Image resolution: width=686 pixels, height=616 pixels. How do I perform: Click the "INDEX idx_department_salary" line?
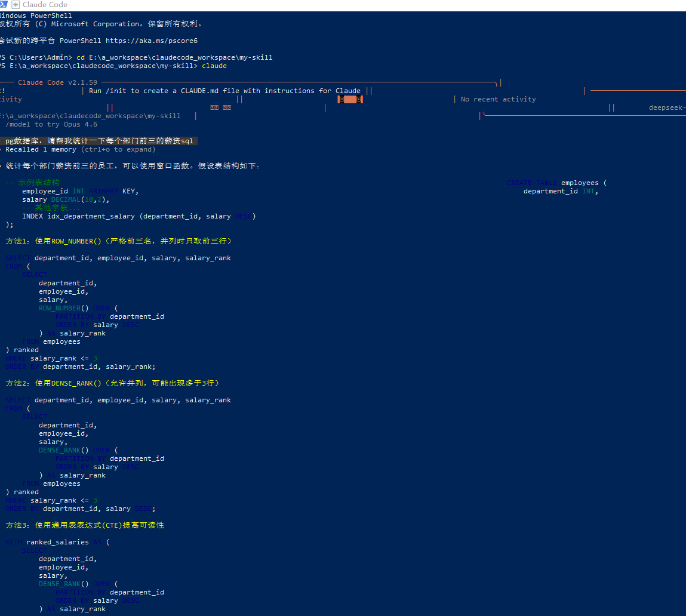[x=139, y=217]
